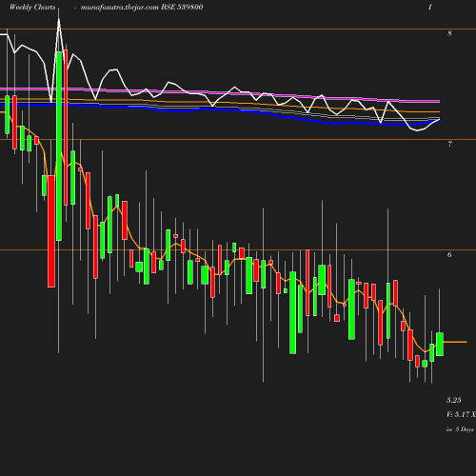The width and height of the screenshot is (476, 476).
Task: Click the 'V: 5.17' volume text
Action: point(458,414)
